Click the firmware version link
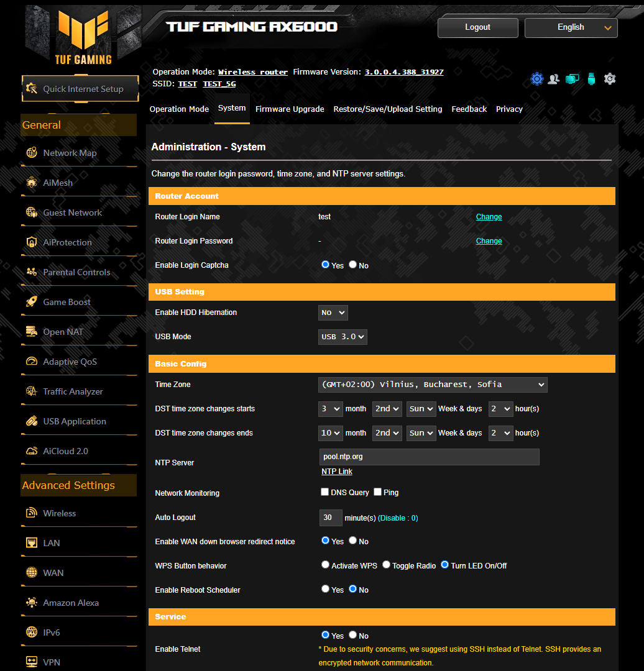This screenshot has height=671, width=644. click(x=404, y=72)
